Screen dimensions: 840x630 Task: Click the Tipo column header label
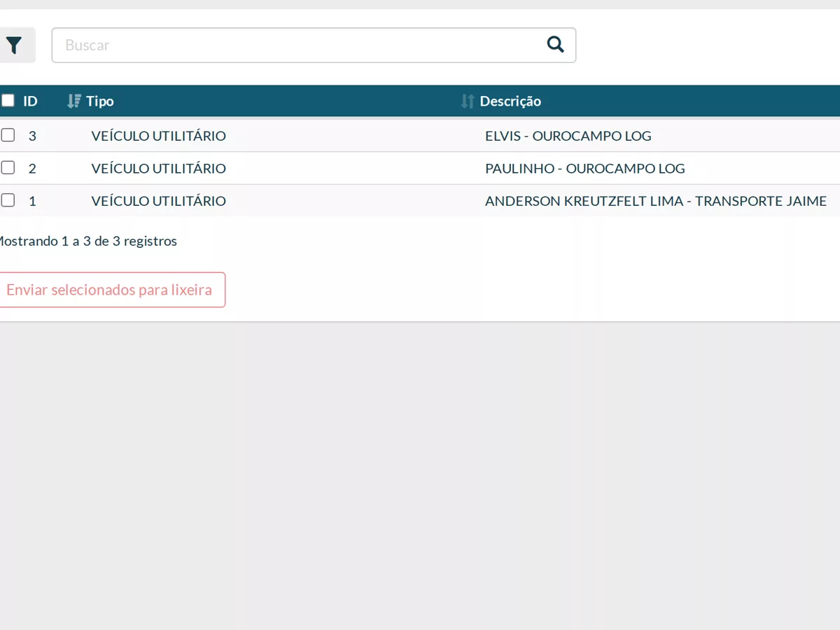point(100,101)
